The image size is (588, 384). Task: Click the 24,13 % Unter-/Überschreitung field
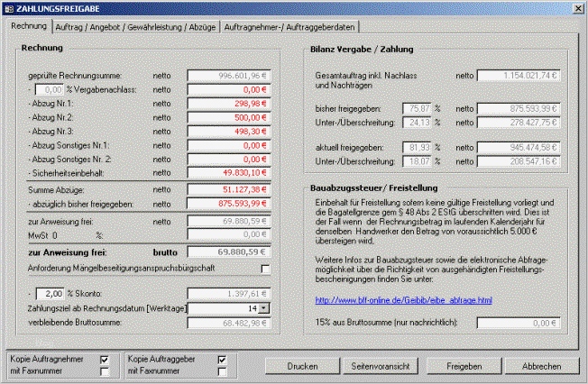(417, 123)
